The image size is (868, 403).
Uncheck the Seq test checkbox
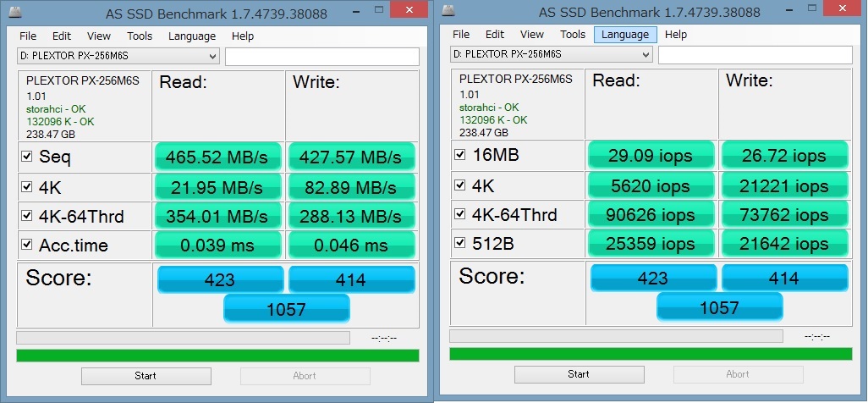click(x=26, y=157)
